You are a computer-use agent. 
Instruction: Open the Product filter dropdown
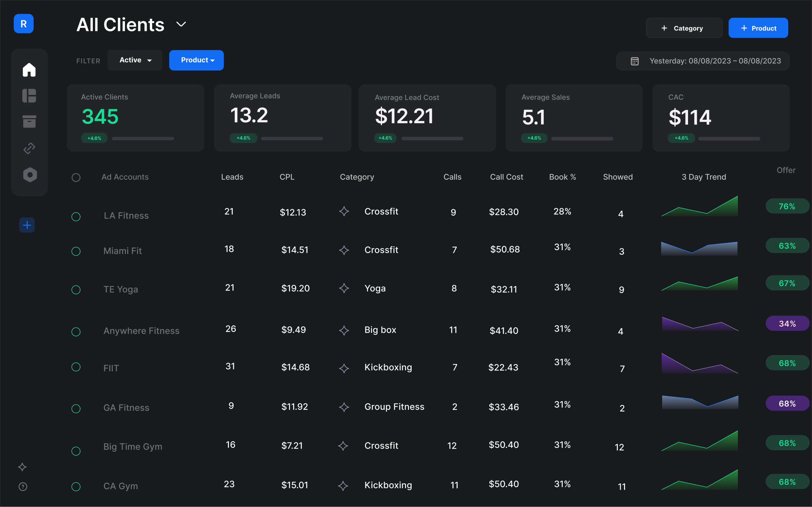click(196, 60)
